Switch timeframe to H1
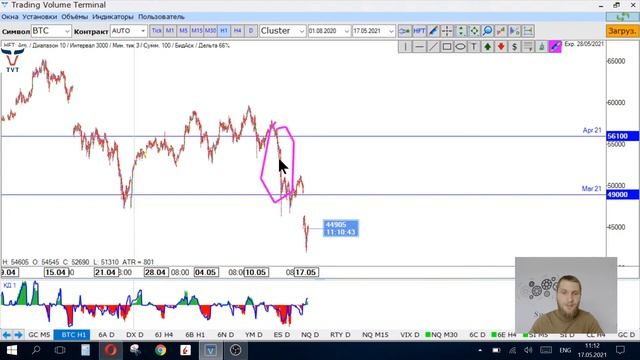 [224, 31]
